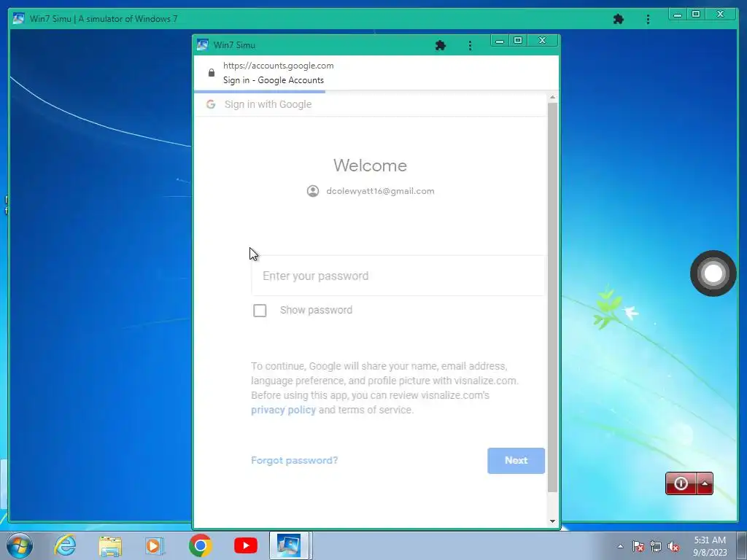The height and width of the screenshot is (560, 747).
Task: Close the inner Win7 Simu sign-in window
Action: (542, 41)
